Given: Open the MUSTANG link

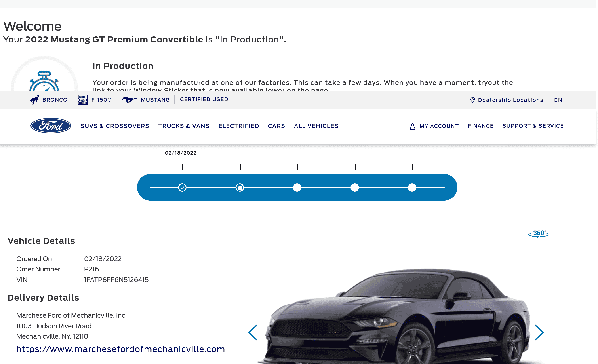Looking at the screenshot, I should (x=155, y=100).
